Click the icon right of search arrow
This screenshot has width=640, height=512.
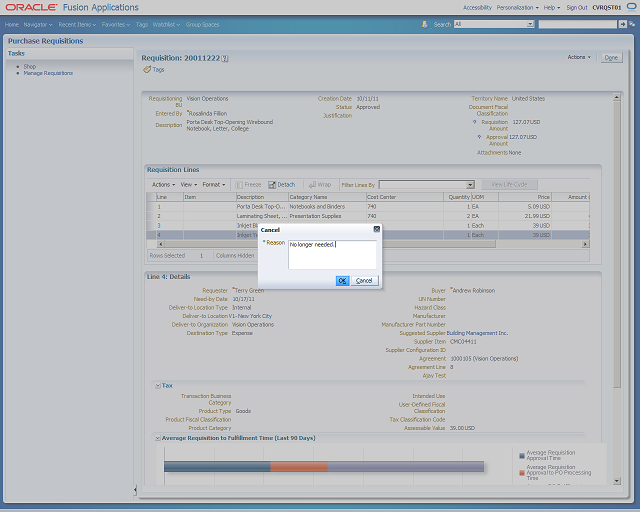click(x=632, y=24)
